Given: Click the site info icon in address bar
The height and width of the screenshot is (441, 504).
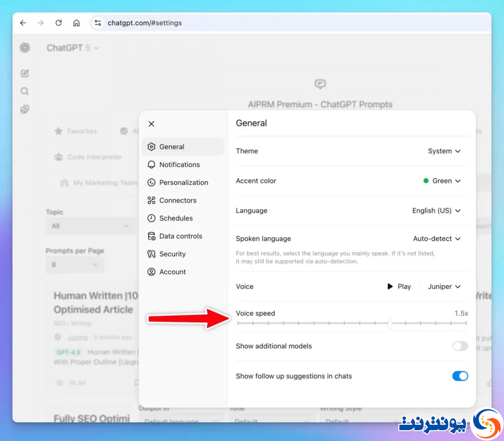Looking at the screenshot, I should [98, 23].
